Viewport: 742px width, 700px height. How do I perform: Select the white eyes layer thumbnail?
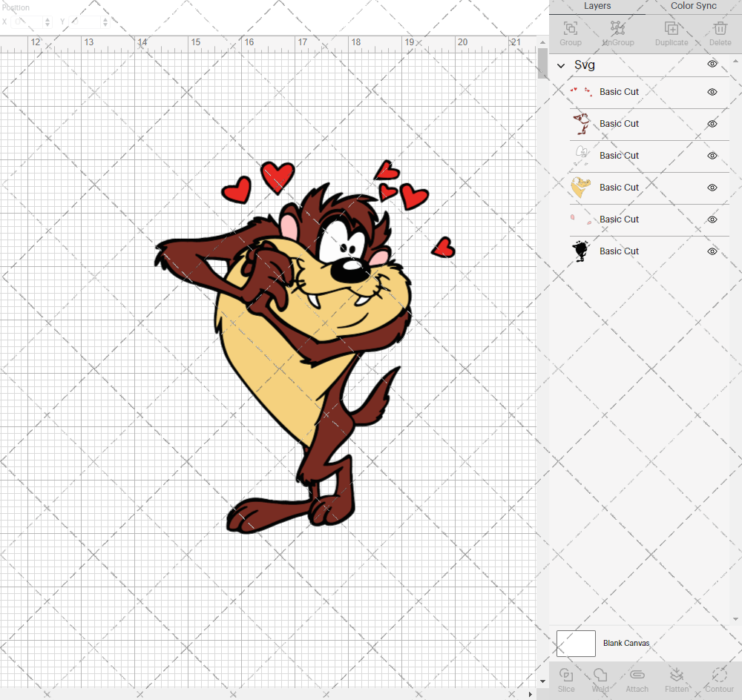pyautogui.click(x=581, y=156)
